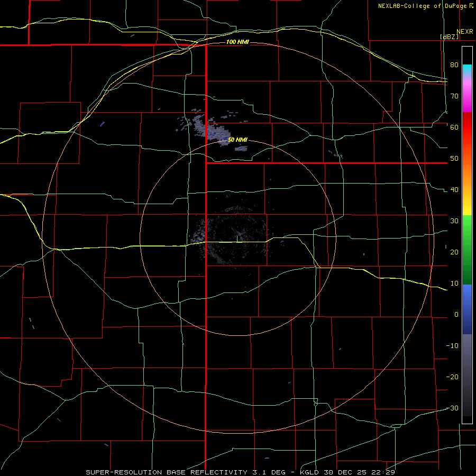Click the 50 NMI range ring label

click(237, 140)
